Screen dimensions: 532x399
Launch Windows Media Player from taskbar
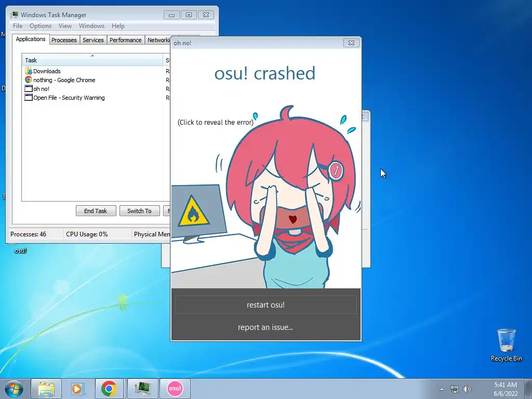tap(77, 389)
